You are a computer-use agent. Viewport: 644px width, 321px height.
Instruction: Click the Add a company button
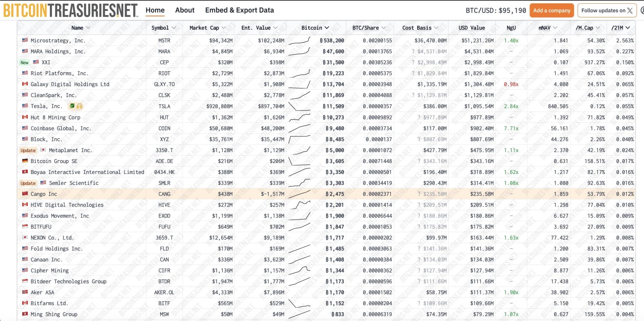coord(552,10)
